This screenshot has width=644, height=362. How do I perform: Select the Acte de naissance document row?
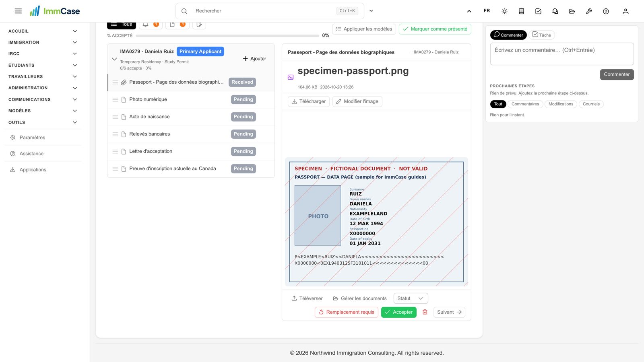191,117
